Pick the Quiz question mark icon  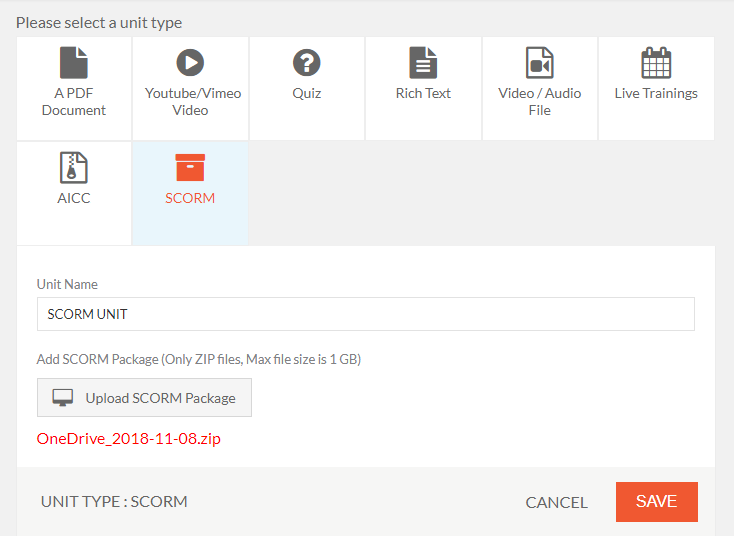pyautogui.click(x=307, y=62)
